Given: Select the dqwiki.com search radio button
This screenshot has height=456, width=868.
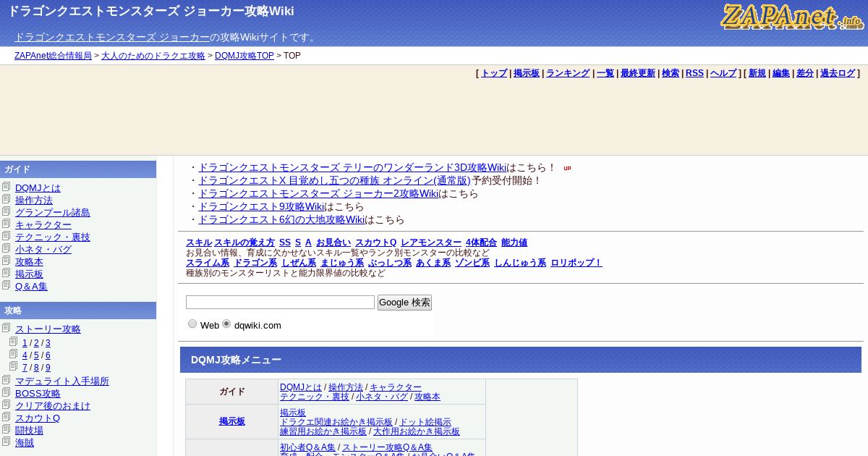Looking at the screenshot, I should click(226, 324).
